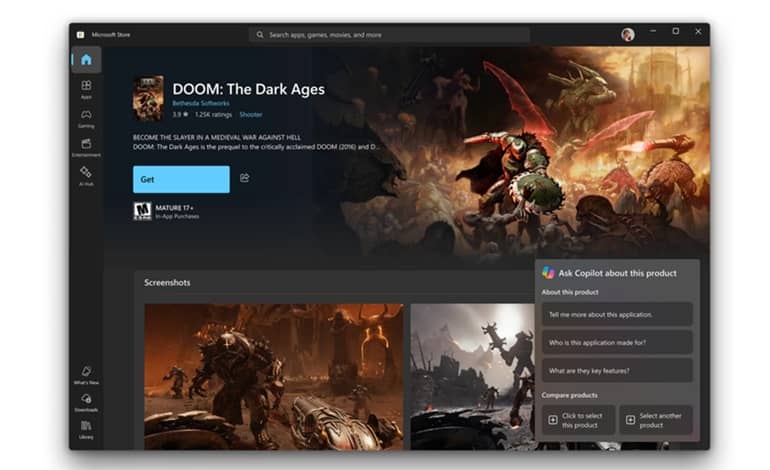Open What's New in sidebar
This screenshot has height=470, width=770.
coord(86,374)
